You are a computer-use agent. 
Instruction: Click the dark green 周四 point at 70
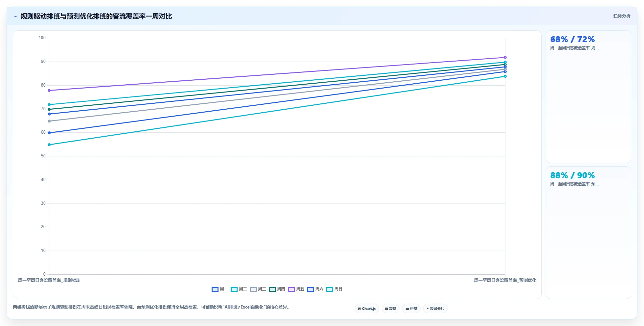49,109
